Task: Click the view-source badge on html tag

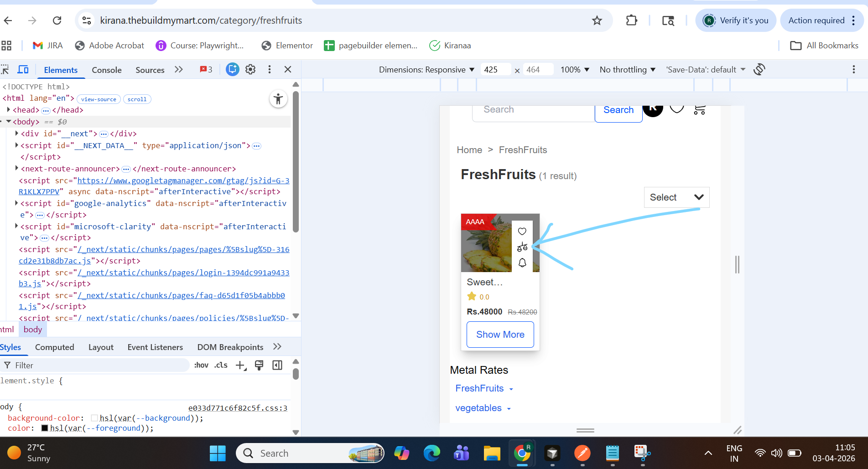Action: 99,99
